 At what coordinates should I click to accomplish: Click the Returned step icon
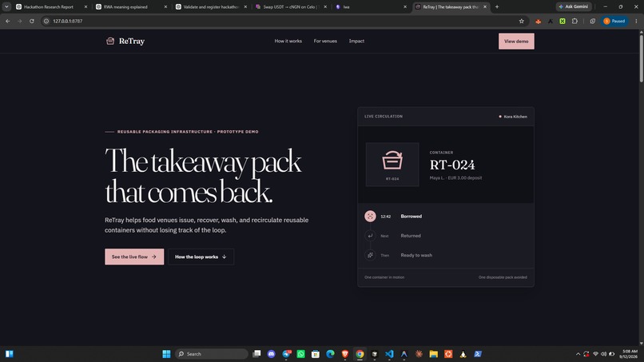370,236
